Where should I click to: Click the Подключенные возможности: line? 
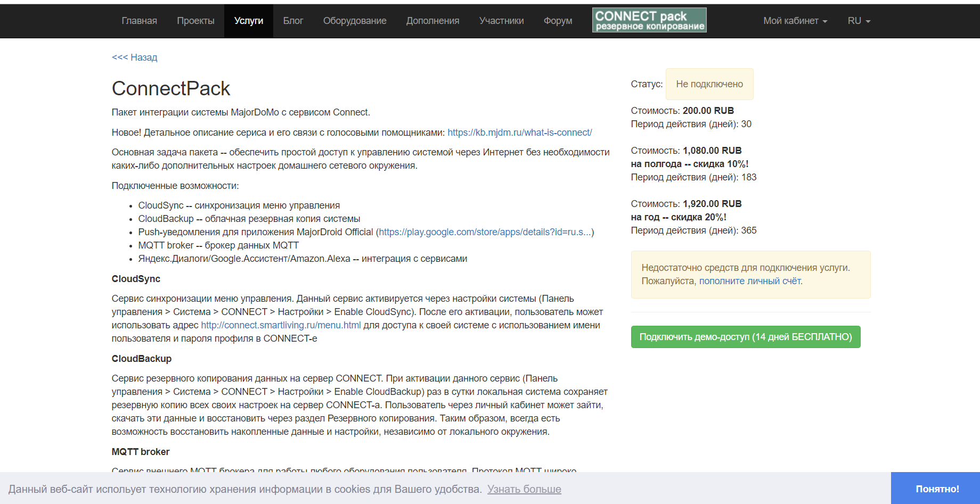pos(175,186)
